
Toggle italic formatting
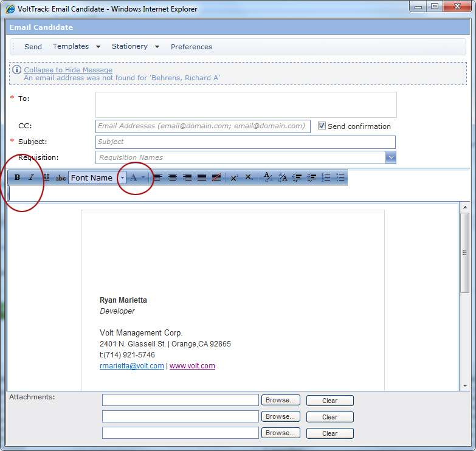[31, 177]
